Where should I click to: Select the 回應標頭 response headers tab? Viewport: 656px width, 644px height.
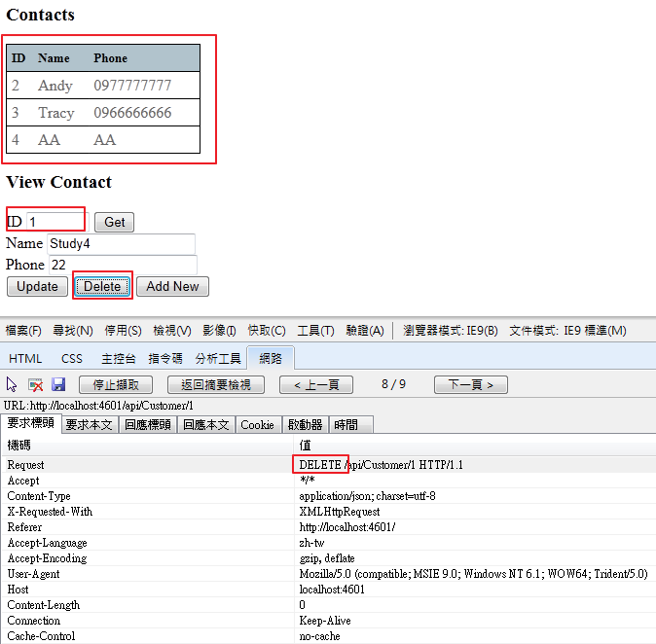point(148,425)
